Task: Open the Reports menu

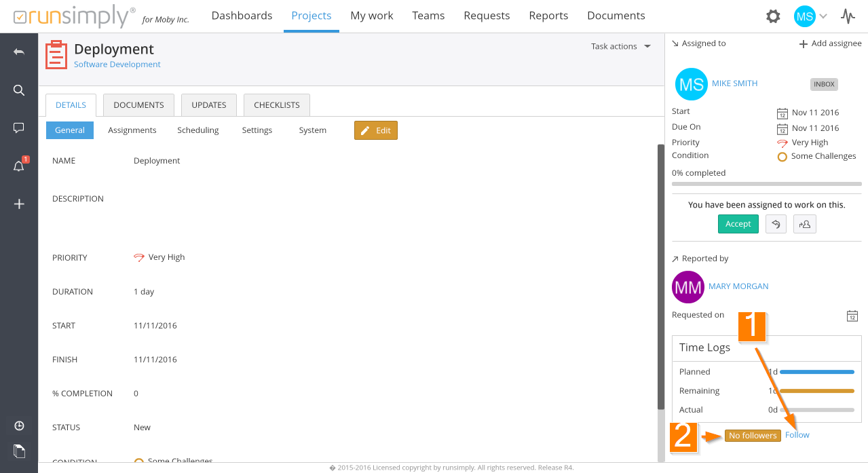Action: click(548, 16)
